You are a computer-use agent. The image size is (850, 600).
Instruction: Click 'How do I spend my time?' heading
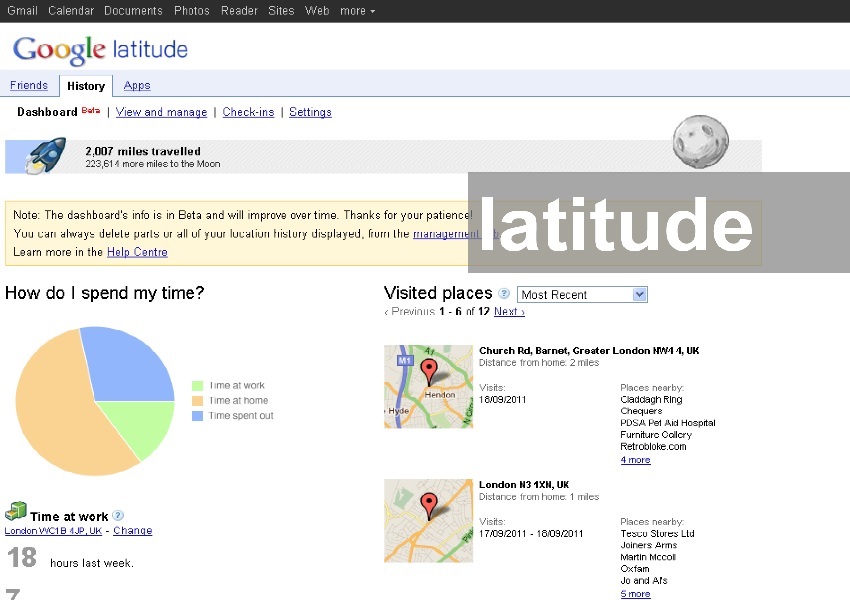105,293
